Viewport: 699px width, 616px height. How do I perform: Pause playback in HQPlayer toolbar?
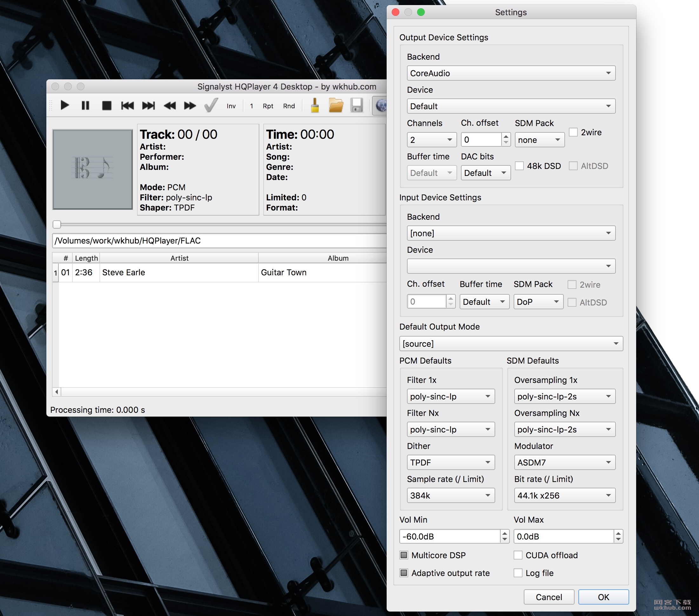pyautogui.click(x=85, y=105)
